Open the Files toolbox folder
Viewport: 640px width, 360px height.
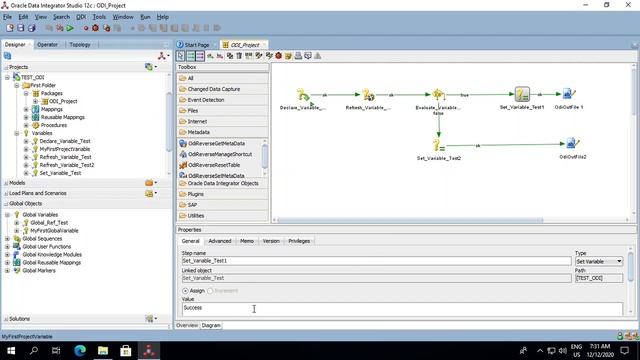click(x=223, y=111)
